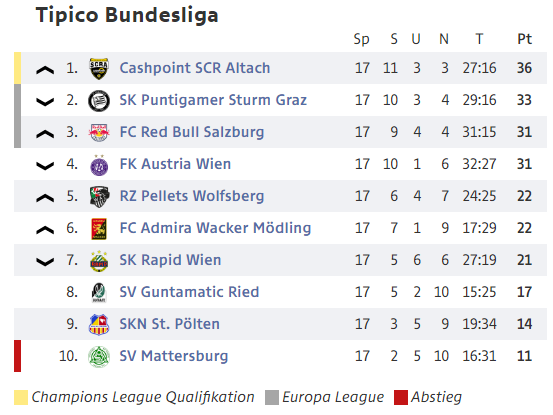Open the FC Red Bull Salzburg link
This screenshot has width=553, height=415.
192,133
